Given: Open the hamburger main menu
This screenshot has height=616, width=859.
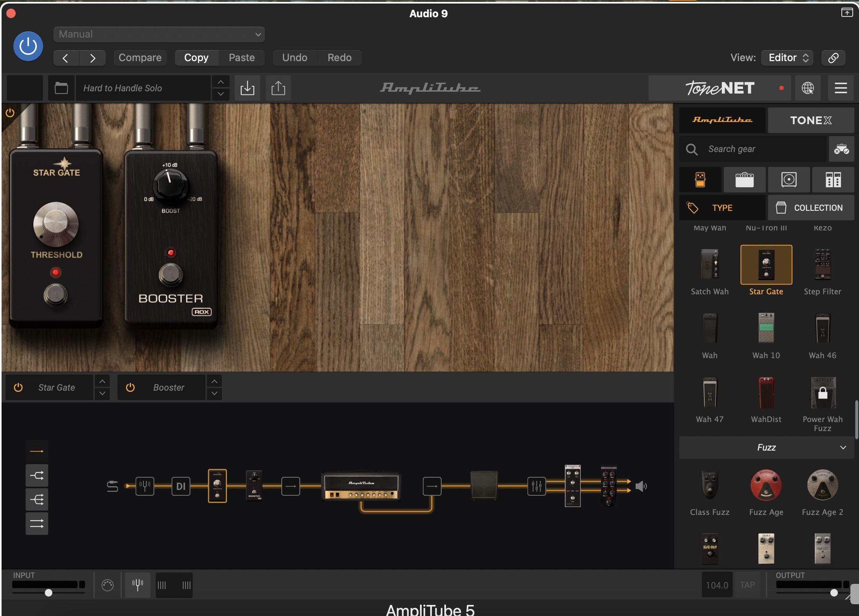Looking at the screenshot, I should [x=841, y=88].
